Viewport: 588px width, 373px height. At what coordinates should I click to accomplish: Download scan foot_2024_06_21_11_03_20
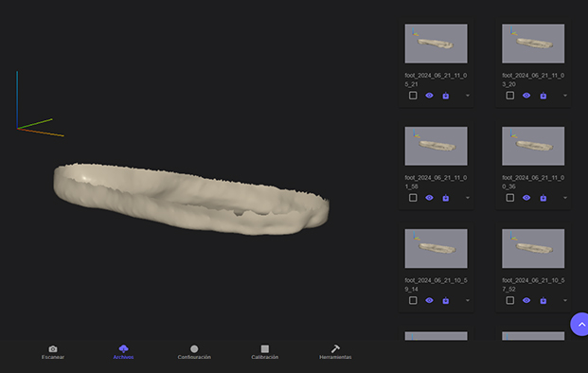(543, 96)
